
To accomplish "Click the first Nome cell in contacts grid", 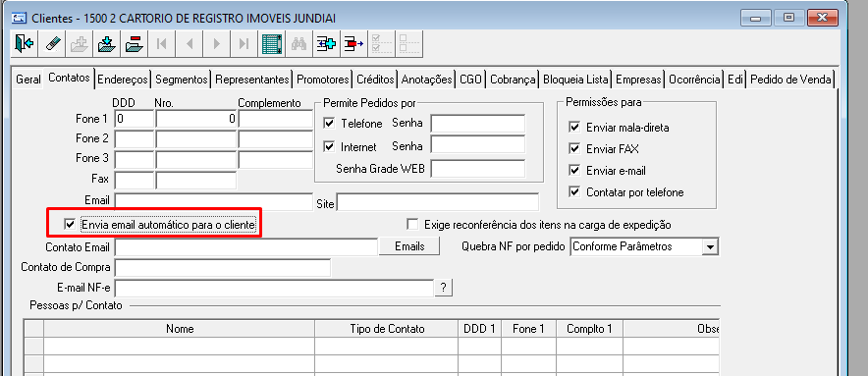I will 180,347.
